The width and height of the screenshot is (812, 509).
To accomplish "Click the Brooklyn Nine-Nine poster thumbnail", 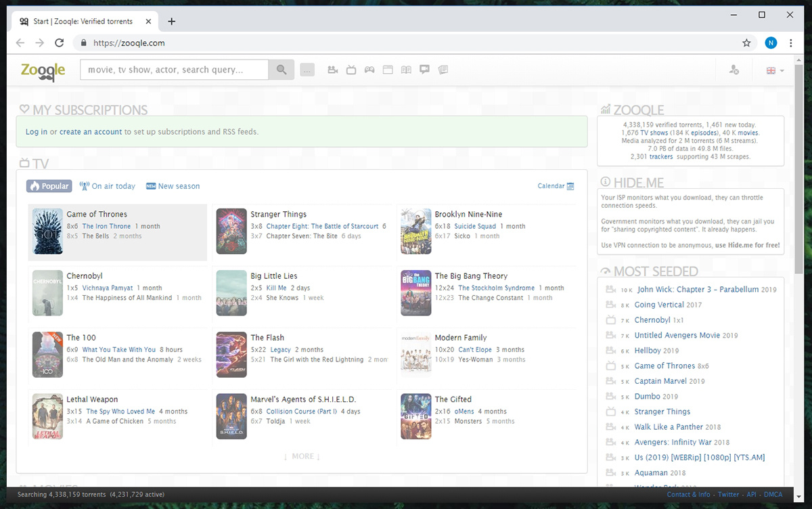I will click(415, 231).
